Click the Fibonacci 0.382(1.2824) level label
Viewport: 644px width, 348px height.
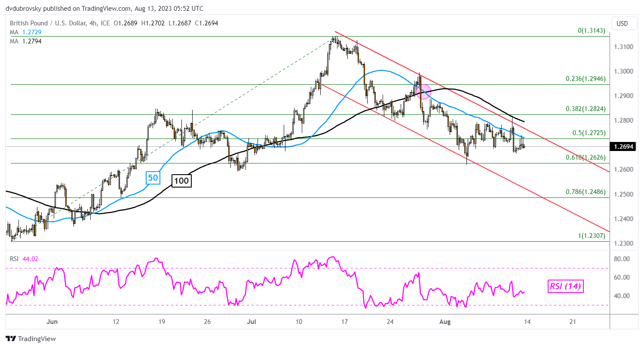click(x=585, y=109)
